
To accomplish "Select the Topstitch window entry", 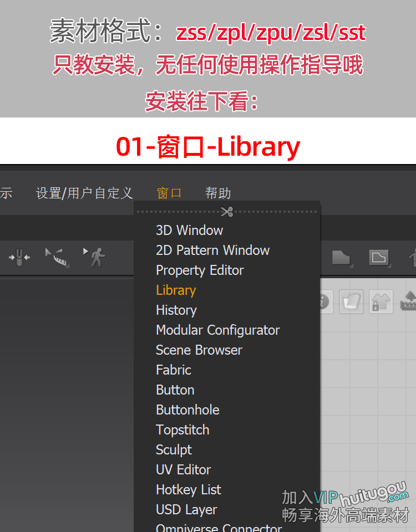I will (x=182, y=430).
